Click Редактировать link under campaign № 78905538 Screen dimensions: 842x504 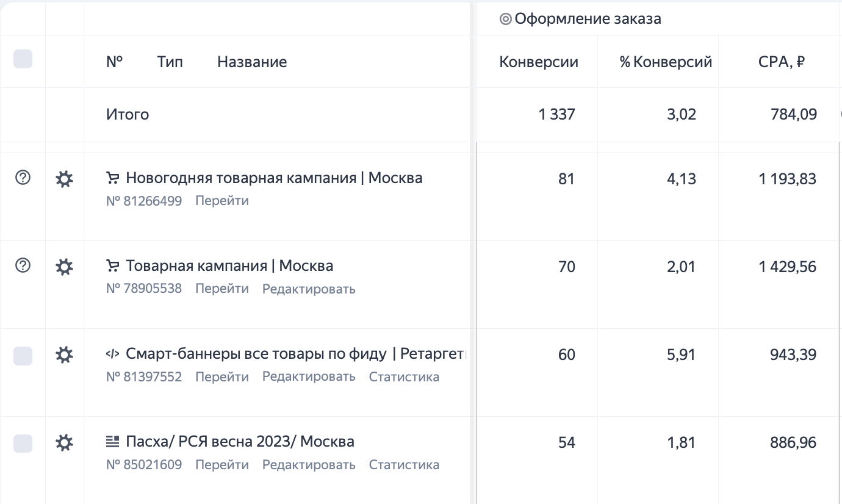[x=309, y=289]
